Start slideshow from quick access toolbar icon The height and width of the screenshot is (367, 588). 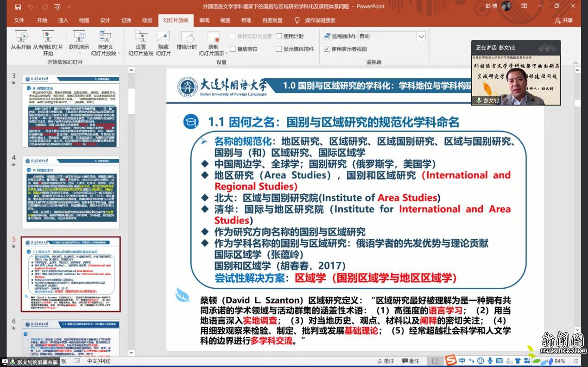pos(57,6)
